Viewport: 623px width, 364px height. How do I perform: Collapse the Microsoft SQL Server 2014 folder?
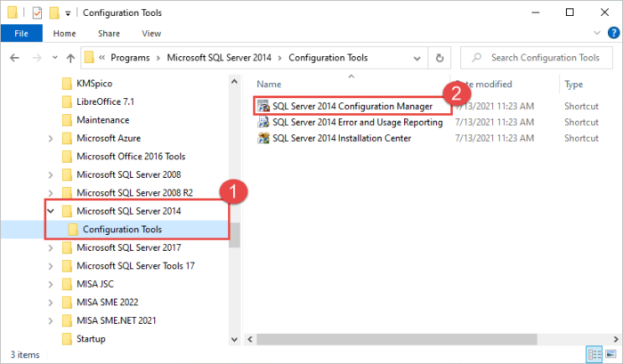click(51, 212)
